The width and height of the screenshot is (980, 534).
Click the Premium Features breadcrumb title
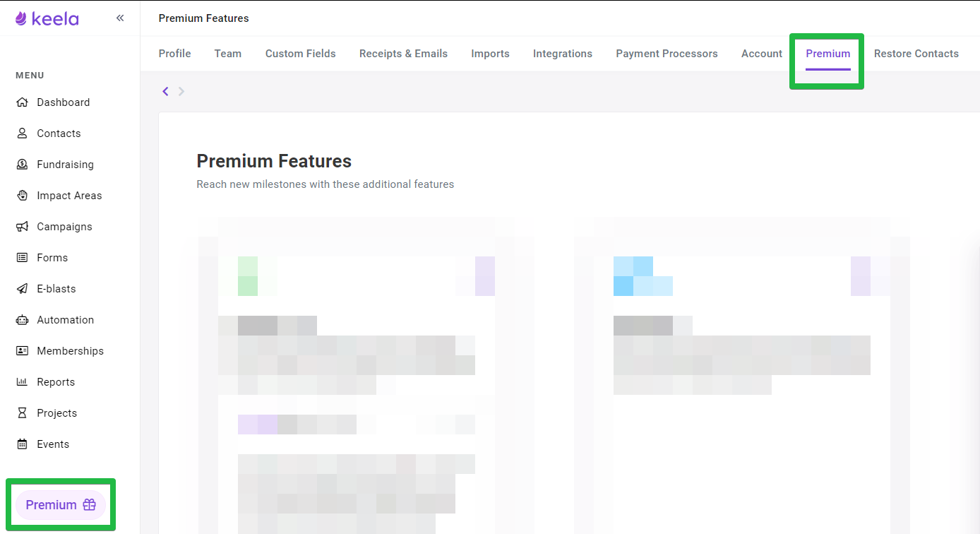point(204,18)
